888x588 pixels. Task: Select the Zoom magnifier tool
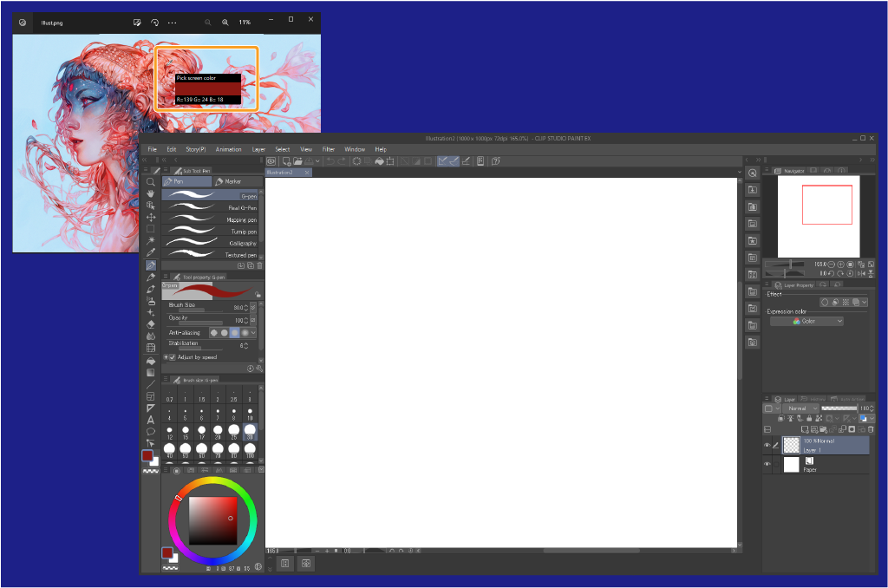[151, 181]
